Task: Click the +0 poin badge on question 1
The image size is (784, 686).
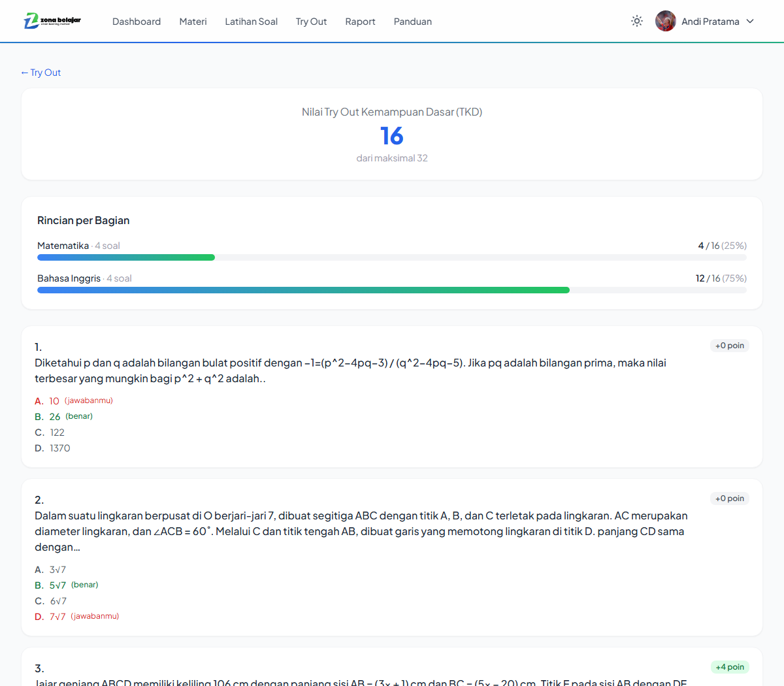Action: 730,346
